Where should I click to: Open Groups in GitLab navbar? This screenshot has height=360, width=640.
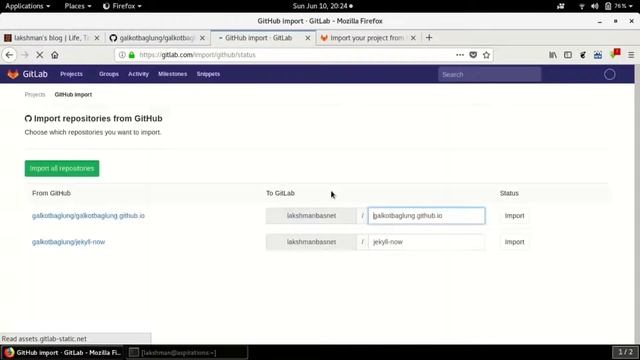click(x=109, y=74)
